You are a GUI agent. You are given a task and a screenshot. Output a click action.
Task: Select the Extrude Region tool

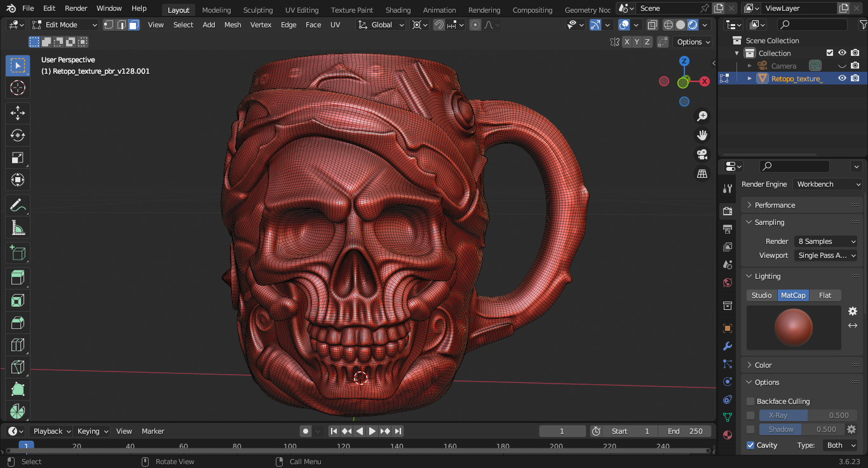pos(18,278)
